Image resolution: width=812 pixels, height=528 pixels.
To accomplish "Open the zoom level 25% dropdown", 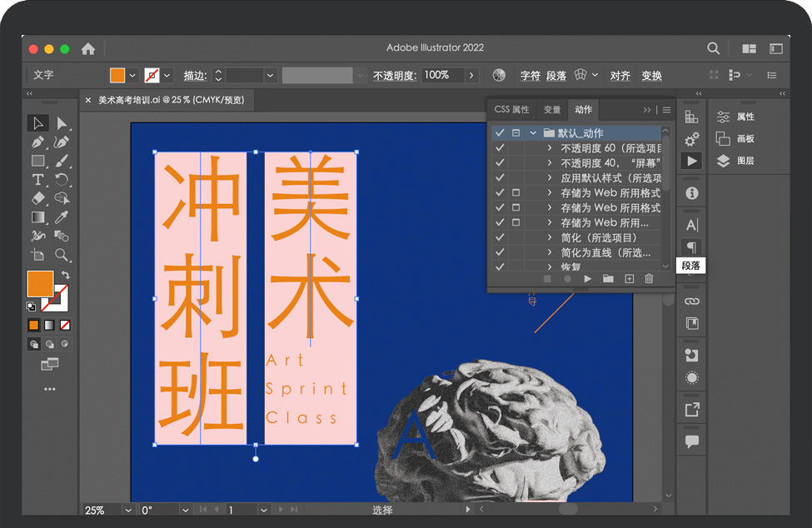I will [127, 510].
